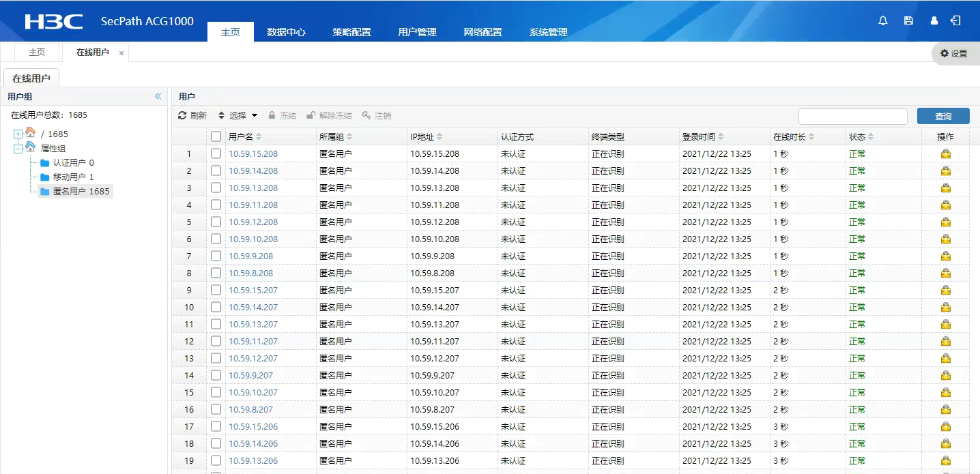Check the box for row 3 user 10.59.13.208
This screenshot has width=980, height=474.
[216, 188]
